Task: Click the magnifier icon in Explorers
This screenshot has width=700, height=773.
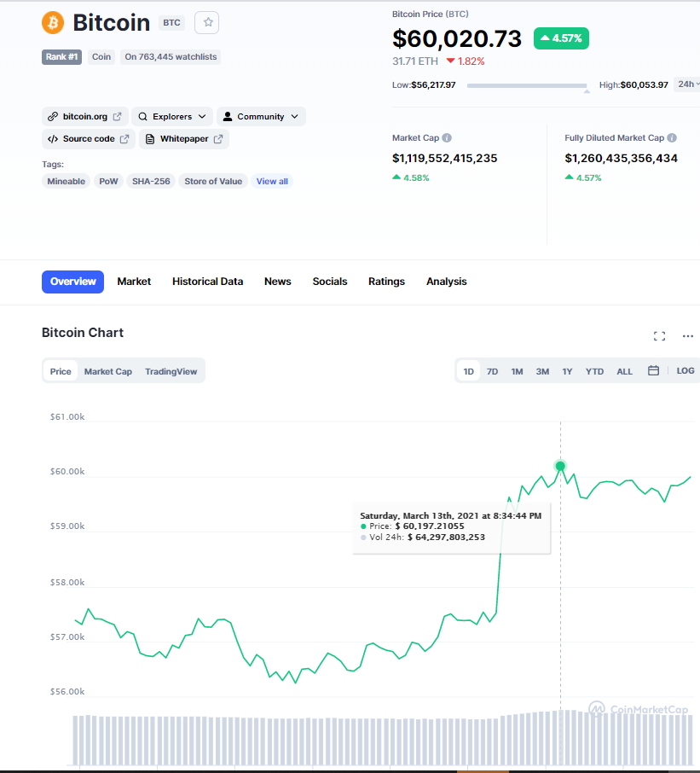Action: click(143, 117)
